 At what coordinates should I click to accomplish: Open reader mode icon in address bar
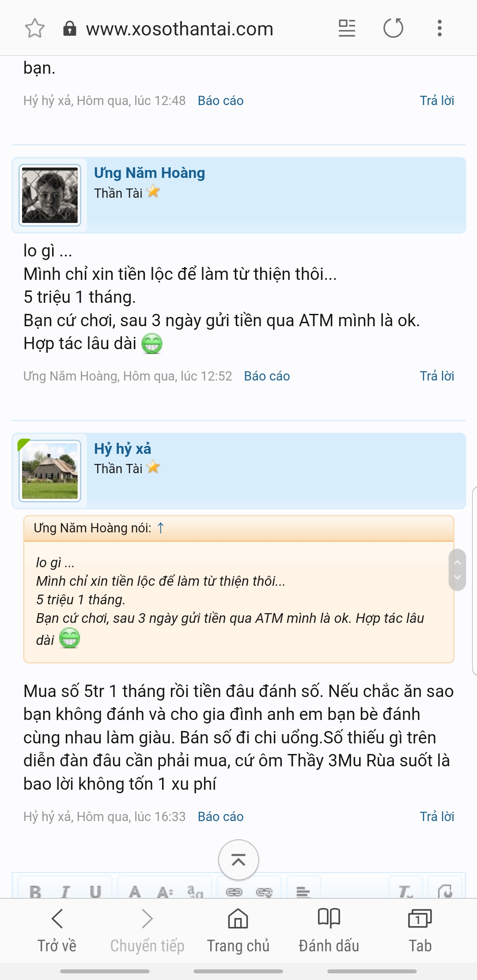click(x=347, y=29)
